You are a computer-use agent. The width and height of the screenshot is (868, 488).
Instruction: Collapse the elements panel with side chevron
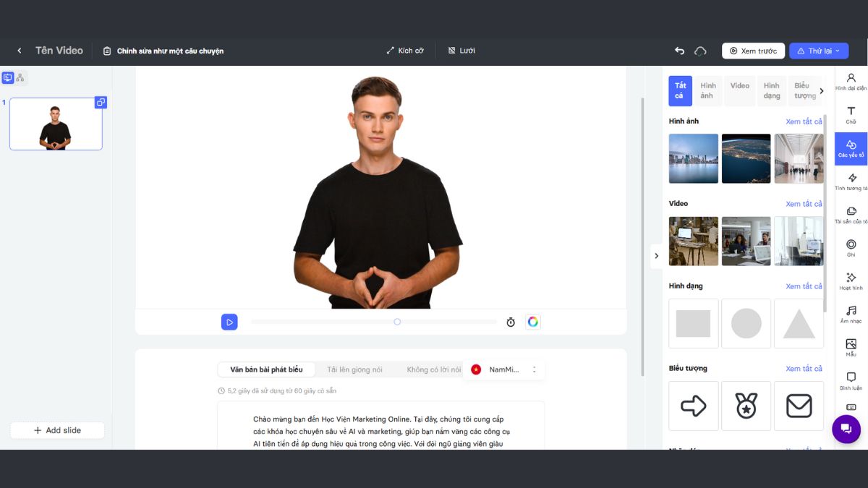(656, 255)
